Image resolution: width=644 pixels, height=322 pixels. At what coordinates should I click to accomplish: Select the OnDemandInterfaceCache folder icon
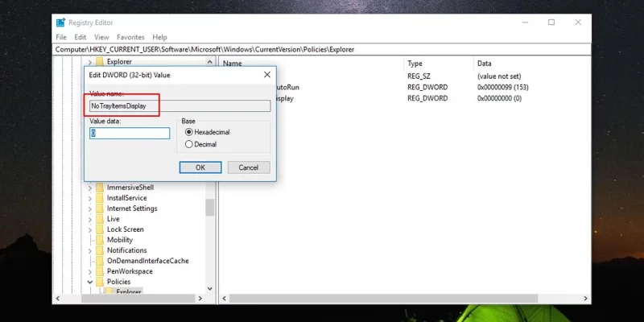coord(100,261)
